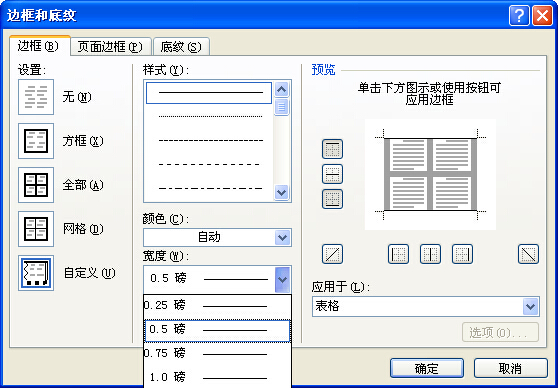Viewport: 558px width, 388px height.
Task: Choose the dash-dot line style
Action: point(209,188)
